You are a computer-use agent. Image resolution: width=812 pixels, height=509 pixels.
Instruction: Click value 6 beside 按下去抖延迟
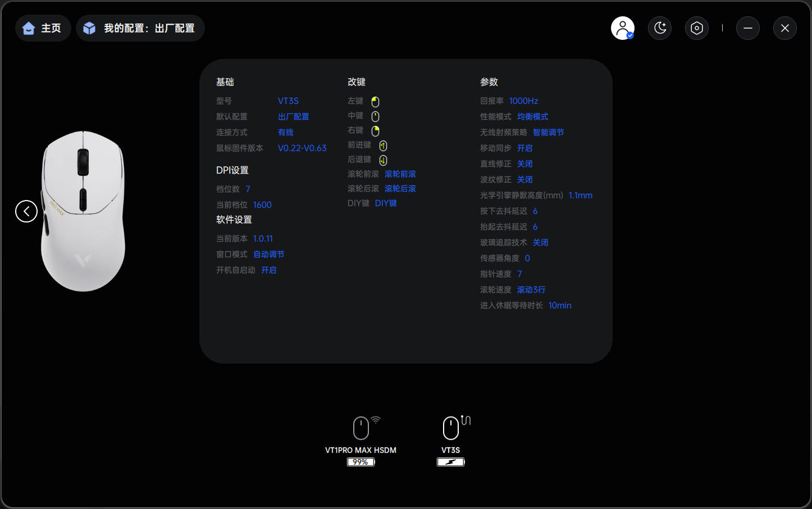[x=535, y=211]
